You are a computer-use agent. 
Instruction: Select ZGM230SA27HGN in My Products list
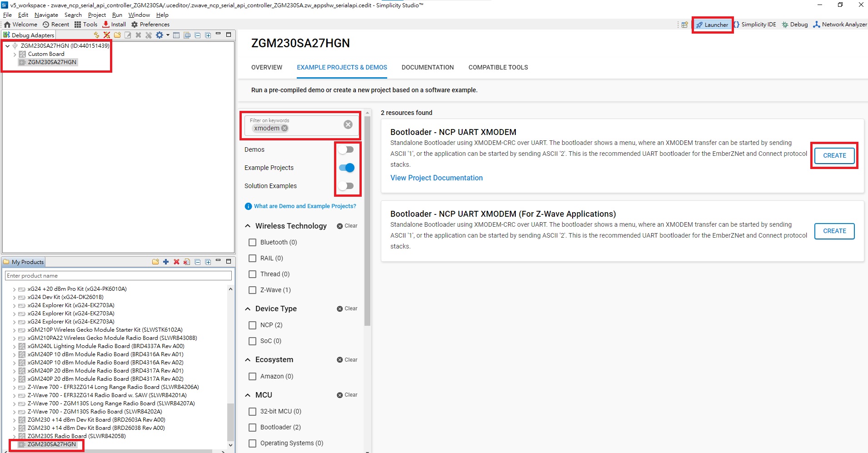(48, 444)
